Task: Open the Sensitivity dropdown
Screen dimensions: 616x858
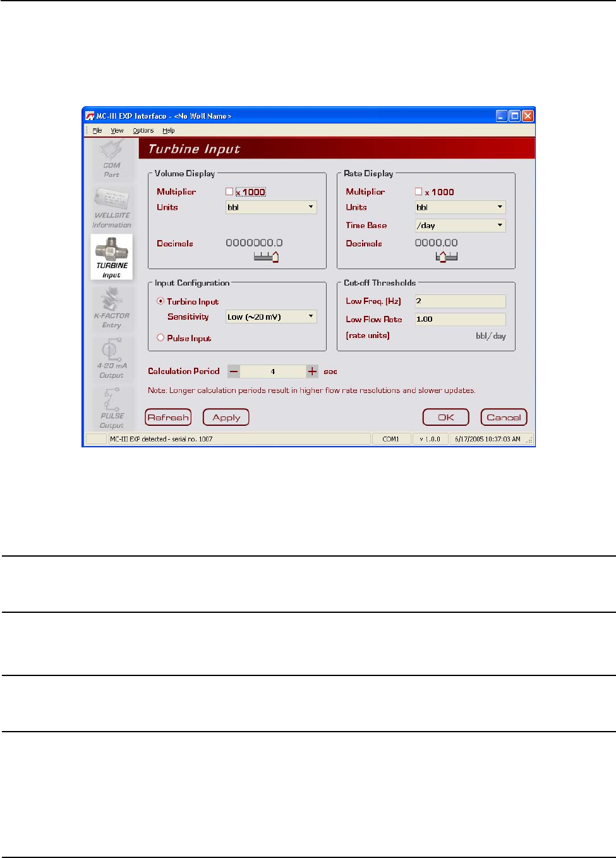Action: pyautogui.click(x=271, y=317)
